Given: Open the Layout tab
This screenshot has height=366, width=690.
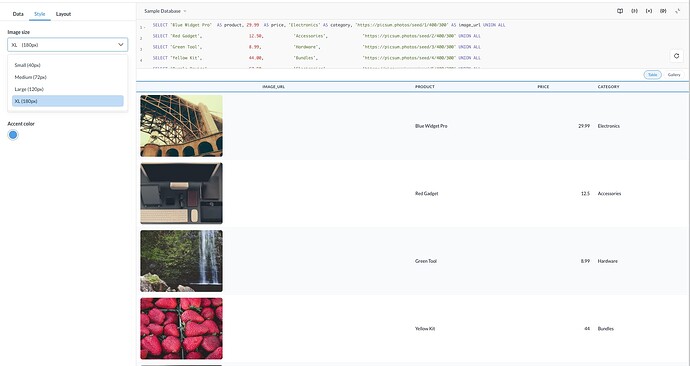Looking at the screenshot, I should pyautogui.click(x=63, y=14).
